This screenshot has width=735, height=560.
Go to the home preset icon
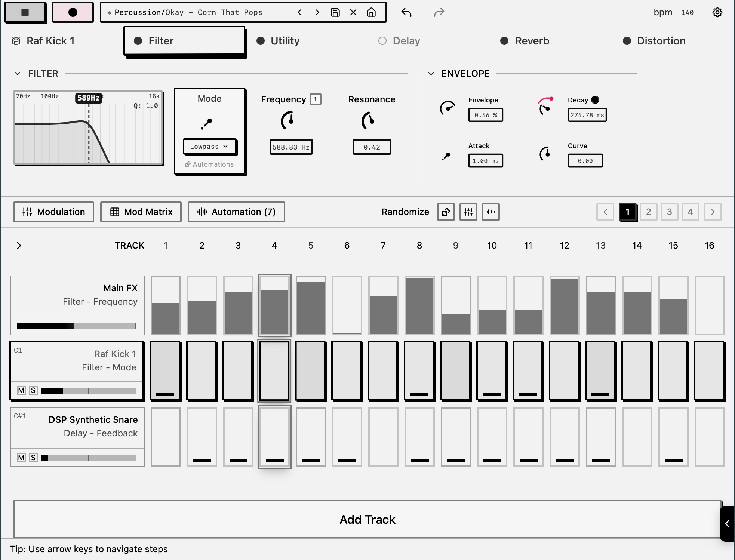click(371, 12)
